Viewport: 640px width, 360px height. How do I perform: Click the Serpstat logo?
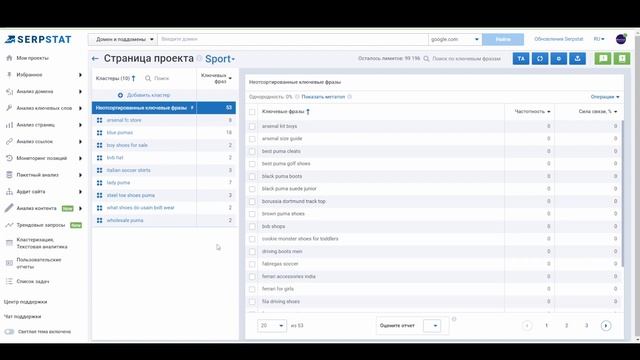38,40
